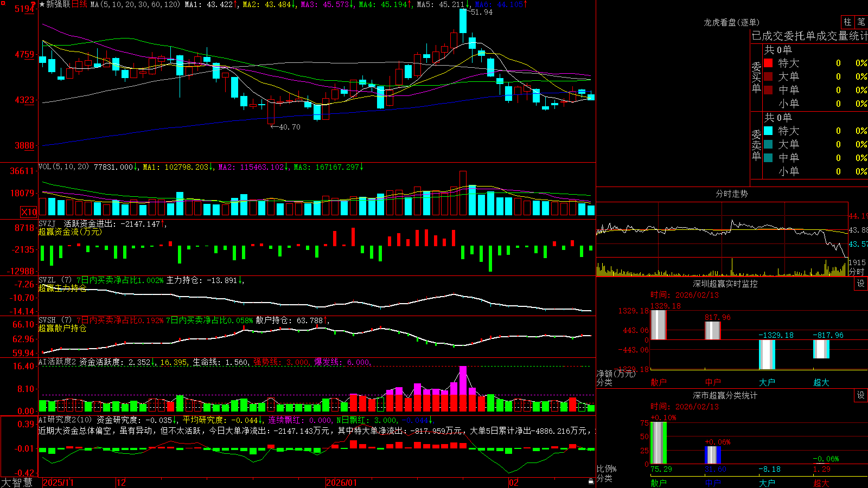Viewport: 868px width, 488px height.
Task: Click the lock icon at the chart's bottom right
Action: click(x=591, y=481)
